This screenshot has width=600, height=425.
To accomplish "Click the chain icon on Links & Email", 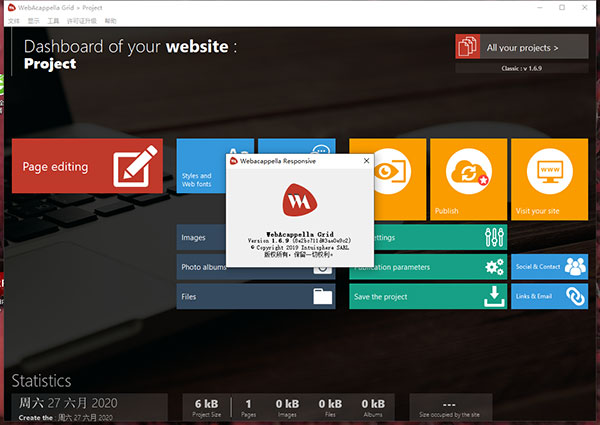I will (576, 296).
